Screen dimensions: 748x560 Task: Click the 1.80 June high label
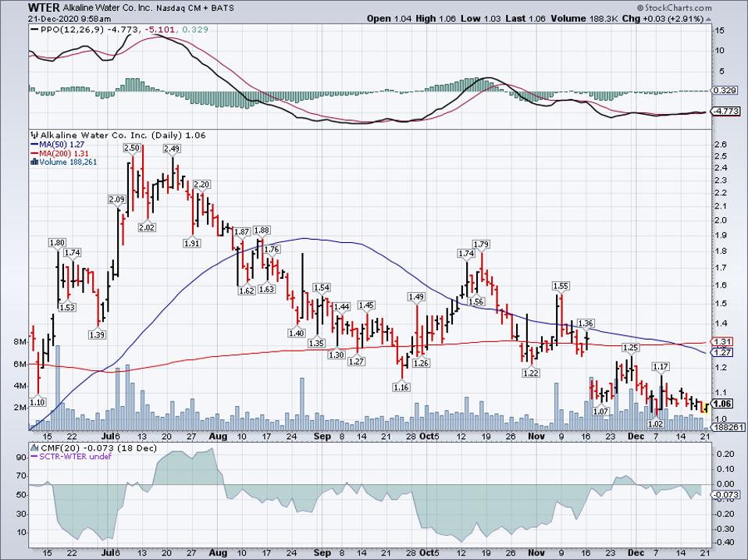coord(57,243)
